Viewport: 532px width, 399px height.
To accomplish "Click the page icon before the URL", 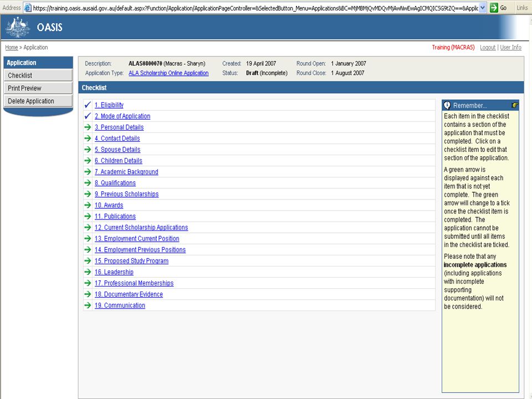I will [x=28, y=7].
